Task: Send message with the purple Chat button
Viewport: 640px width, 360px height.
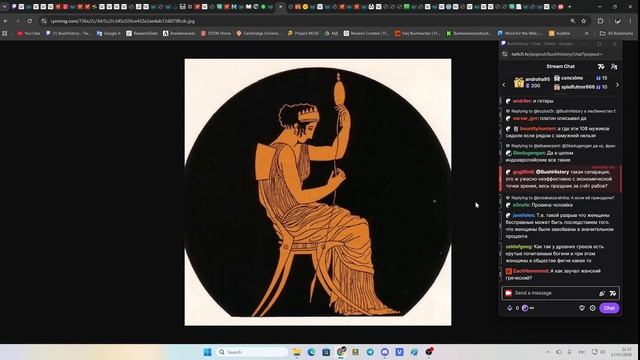Action: (609, 308)
